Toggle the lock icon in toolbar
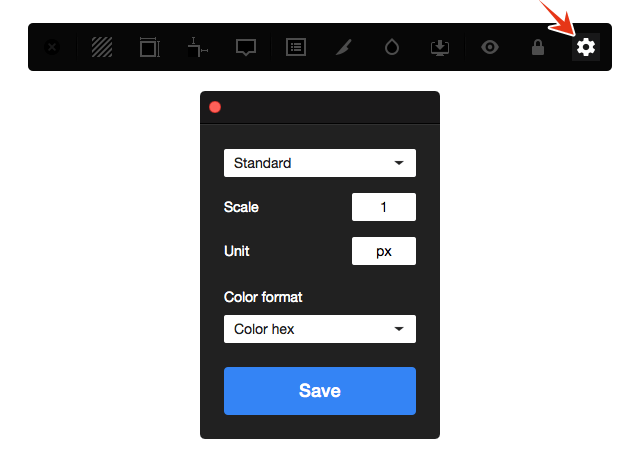 click(x=538, y=47)
